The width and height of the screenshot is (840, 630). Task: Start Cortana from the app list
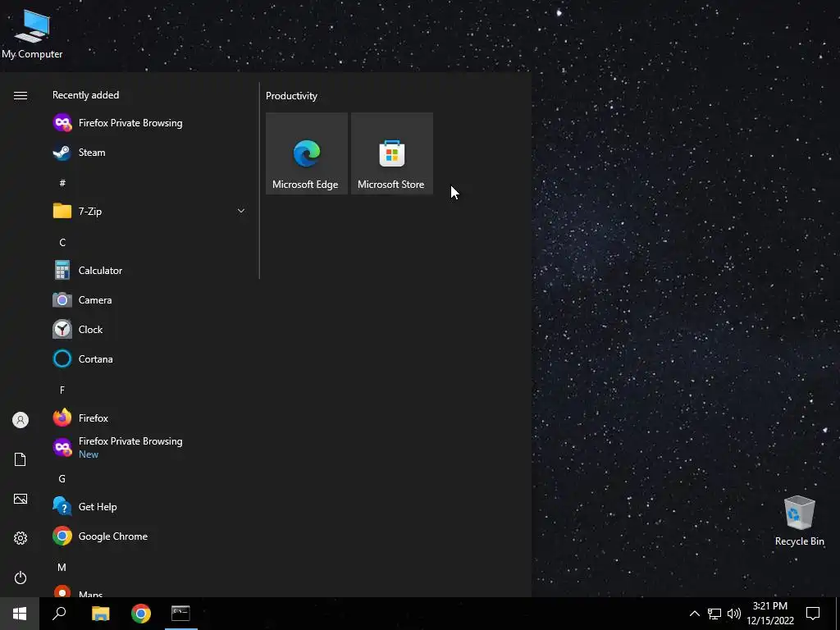click(x=149, y=359)
